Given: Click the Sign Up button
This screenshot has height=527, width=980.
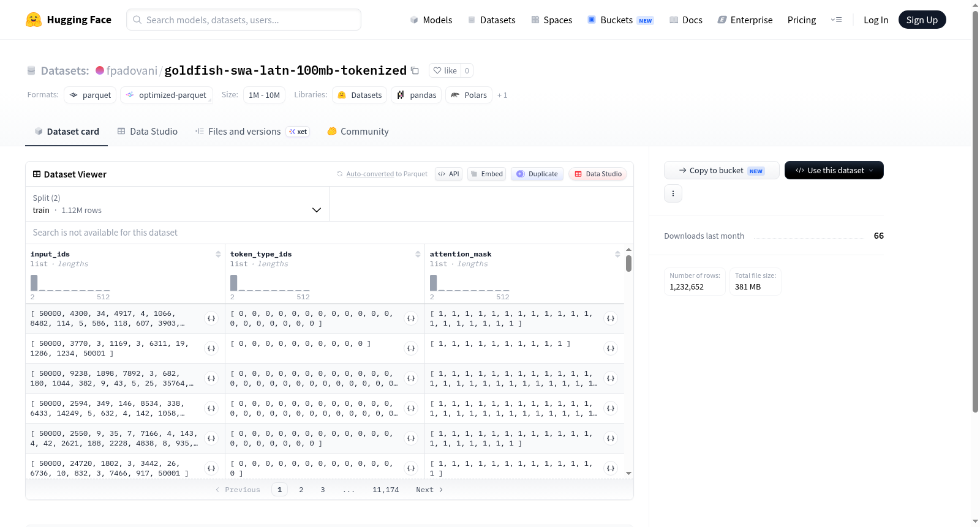Looking at the screenshot, I should tap(922, 20).
